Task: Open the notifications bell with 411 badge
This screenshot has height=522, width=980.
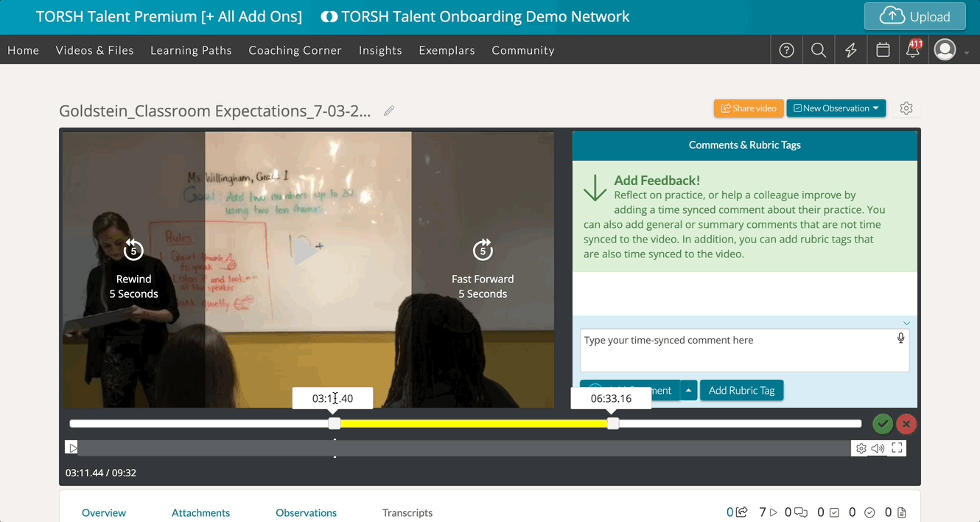Action: [x=914, y=50]
